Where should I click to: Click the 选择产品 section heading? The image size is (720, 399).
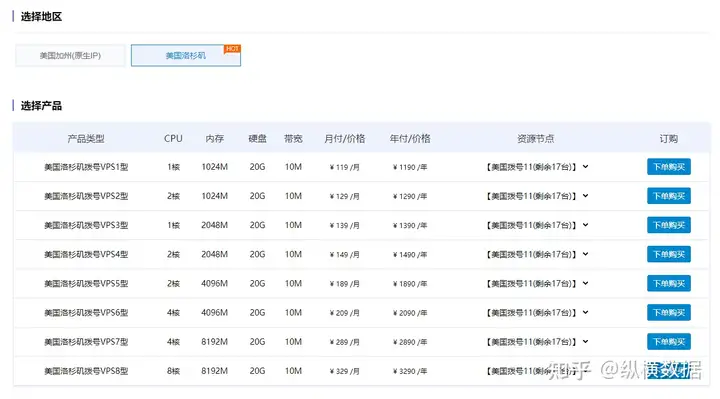[x=41, y=106]
